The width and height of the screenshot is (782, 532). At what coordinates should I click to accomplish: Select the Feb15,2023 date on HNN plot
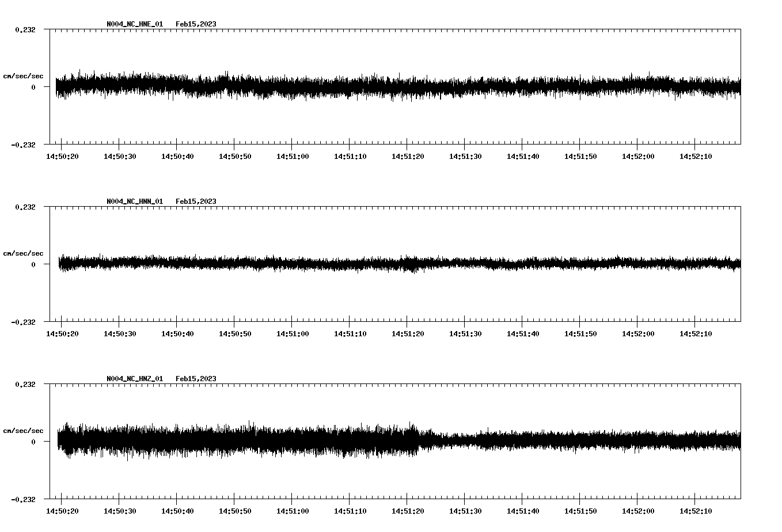point(196,202)
